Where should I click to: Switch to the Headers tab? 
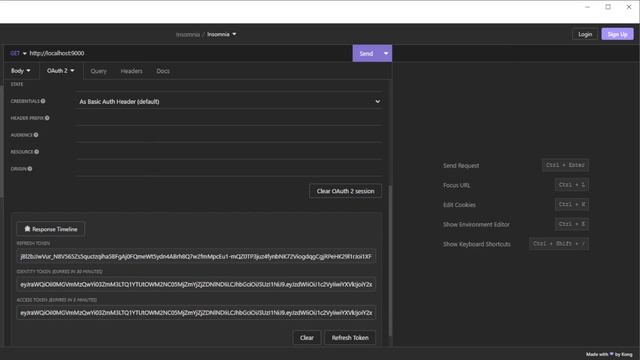click(x=131, y=71)
